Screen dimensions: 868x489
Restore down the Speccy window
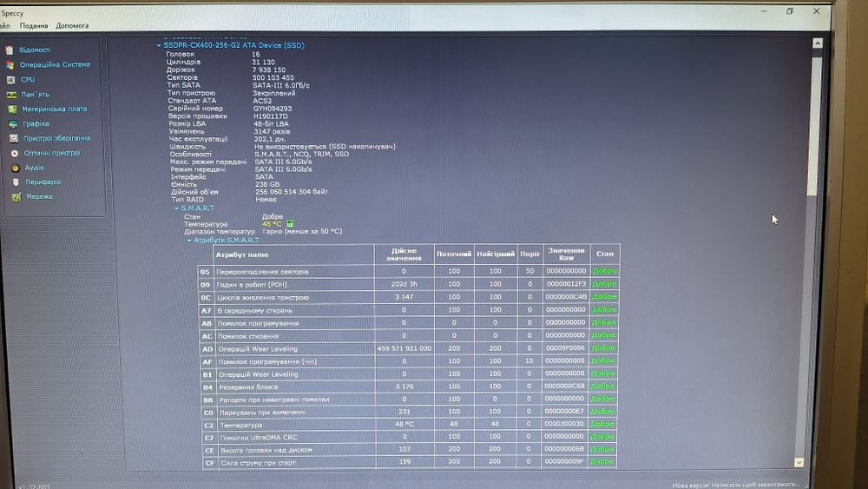coord(790,11)
